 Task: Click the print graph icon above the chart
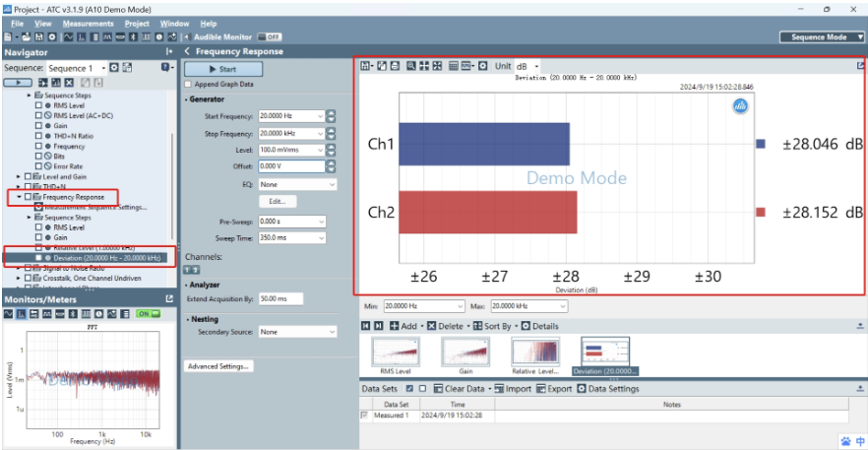coord(395,66)
